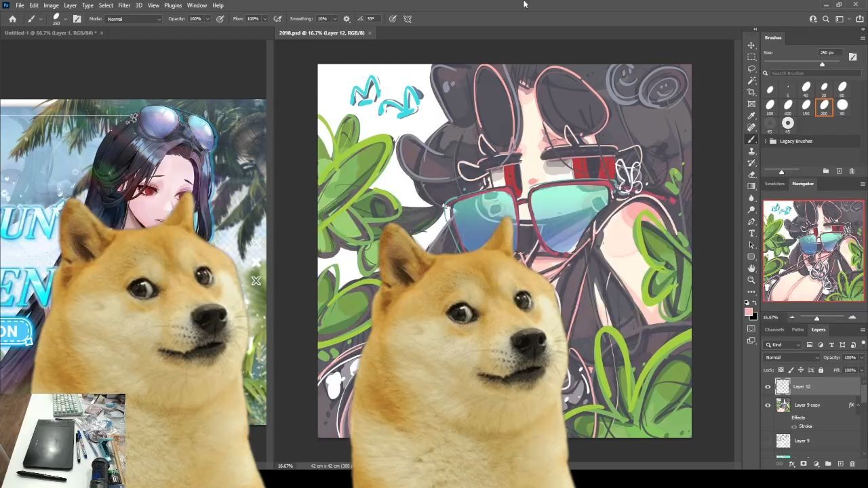868x488 pixels.
Task: Hide Layer 12 visibility eye
Action: click(768, 386)
